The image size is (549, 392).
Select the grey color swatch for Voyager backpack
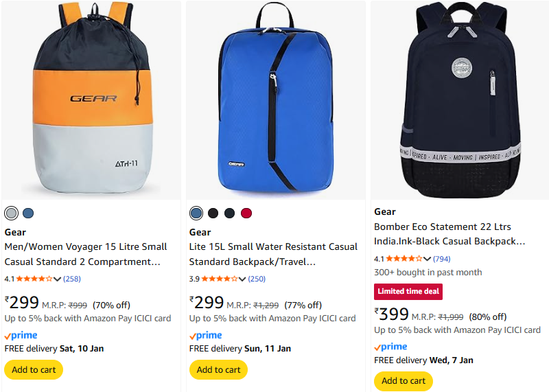(11, 213)
